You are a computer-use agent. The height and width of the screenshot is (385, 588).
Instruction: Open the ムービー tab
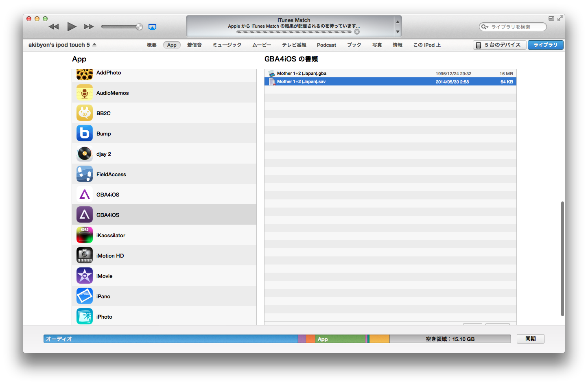coord(262,45)
